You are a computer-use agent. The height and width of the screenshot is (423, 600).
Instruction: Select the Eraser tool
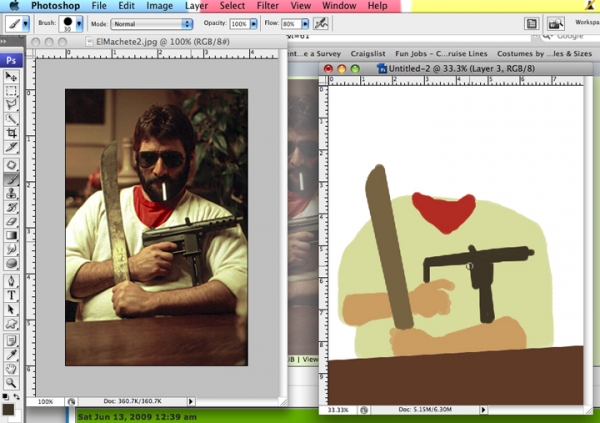(x=11, y=221)
